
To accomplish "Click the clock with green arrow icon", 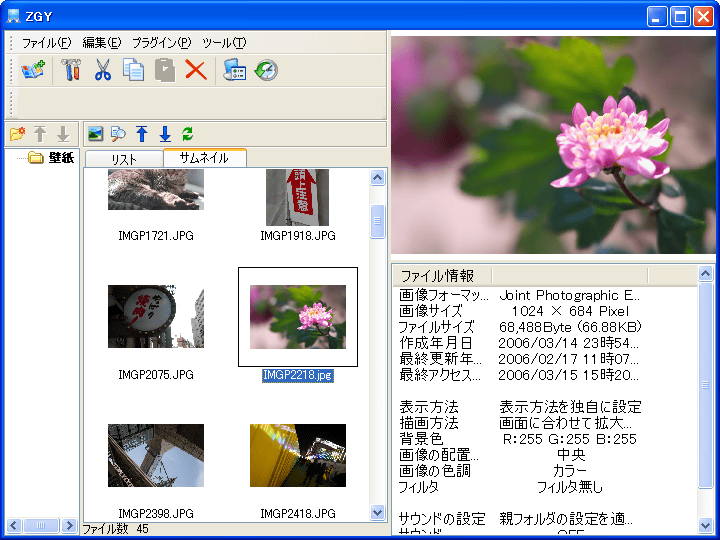I will point(266,71).
